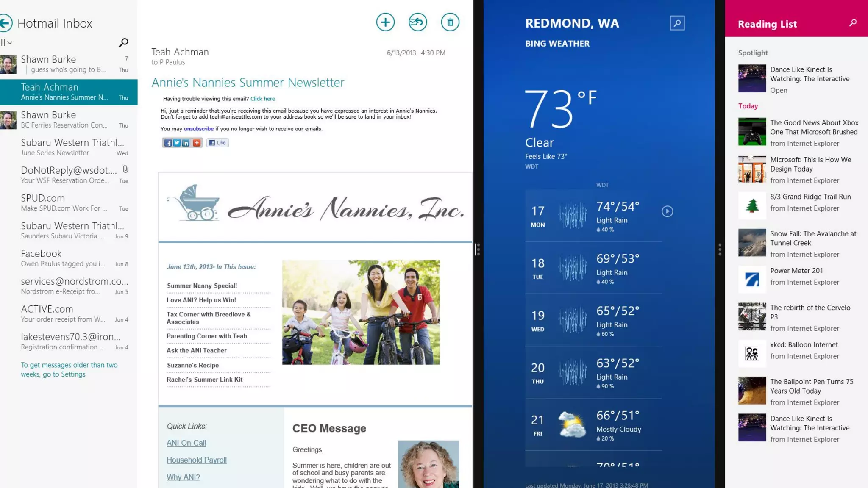Click the back arrow beside Hotmail Inbox
Screen dimensions: 868x488
[x=6, y=23]
